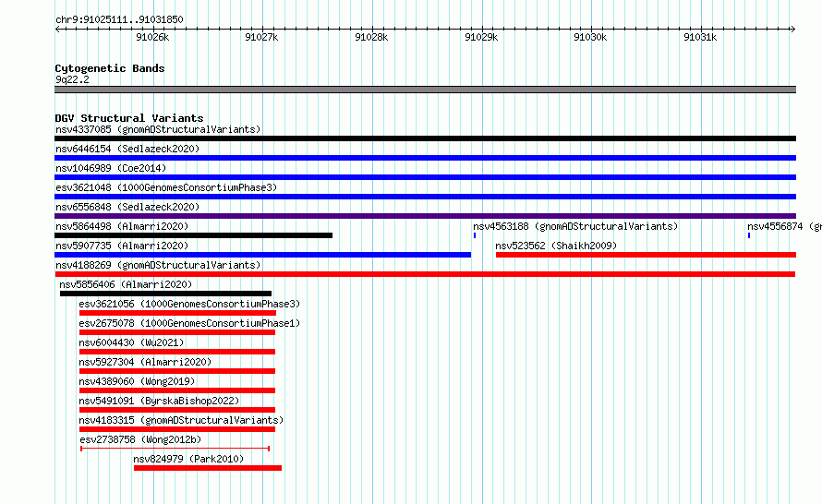Click the gray 9q22.2 cytogenetic band bar

425,90
